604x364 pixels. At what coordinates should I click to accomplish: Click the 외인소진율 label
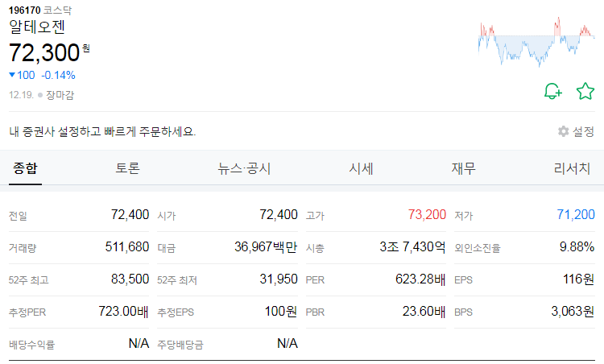(x=478, y=248)
